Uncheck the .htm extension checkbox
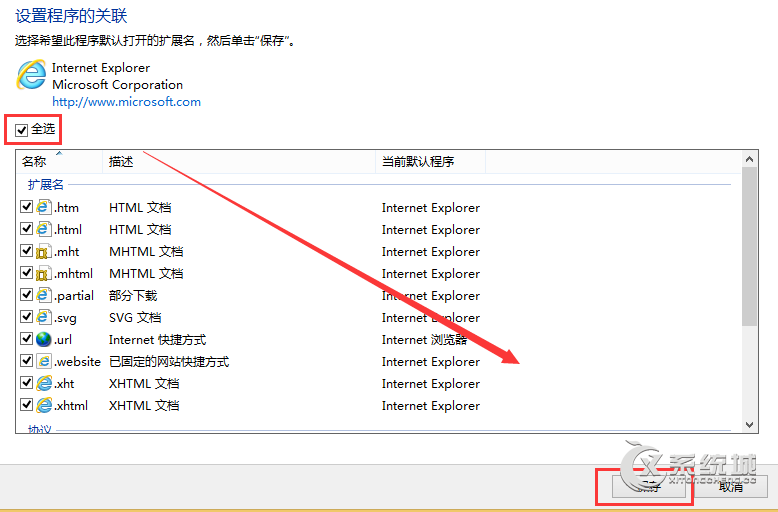 point(26,206)
